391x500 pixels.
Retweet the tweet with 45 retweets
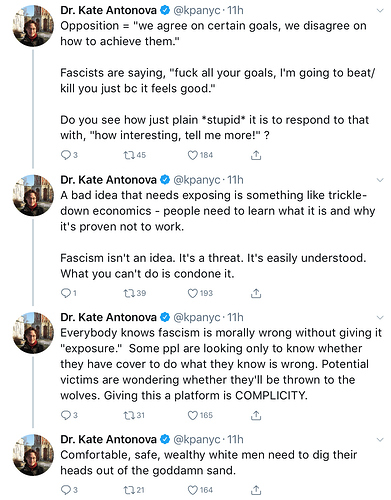click(128, 155)
